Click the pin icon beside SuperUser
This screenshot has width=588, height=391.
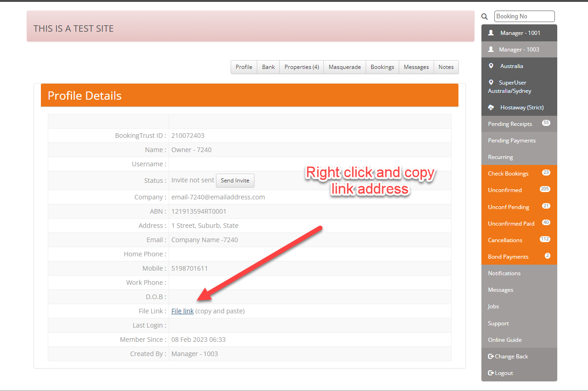491,83
